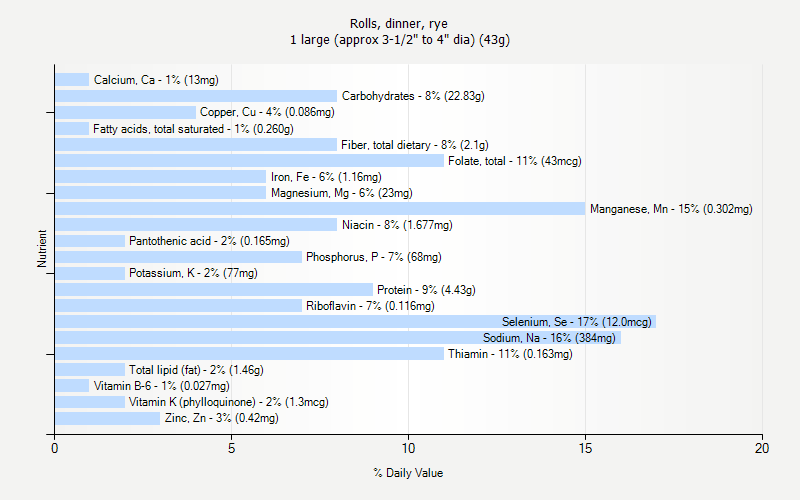Select the "Vitamin B-6 - 1% (0.027mg)" label
800x500 pixels.
click(x=162, y=386)
